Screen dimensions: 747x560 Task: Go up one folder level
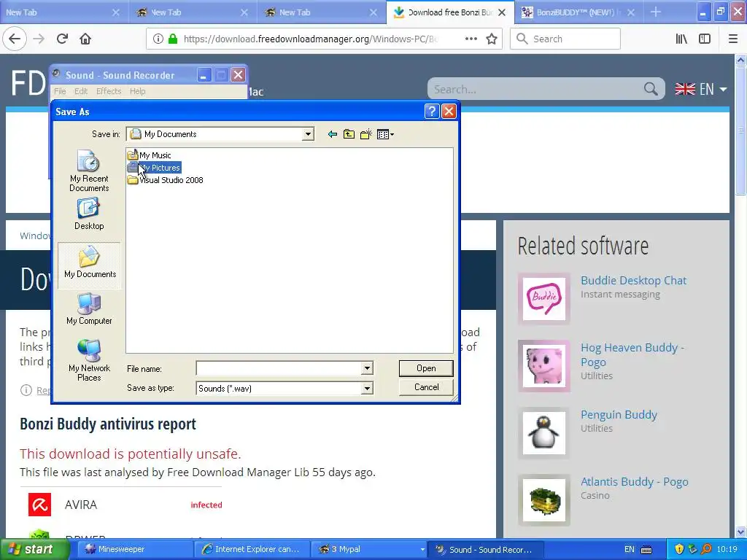tap(349, 134)
